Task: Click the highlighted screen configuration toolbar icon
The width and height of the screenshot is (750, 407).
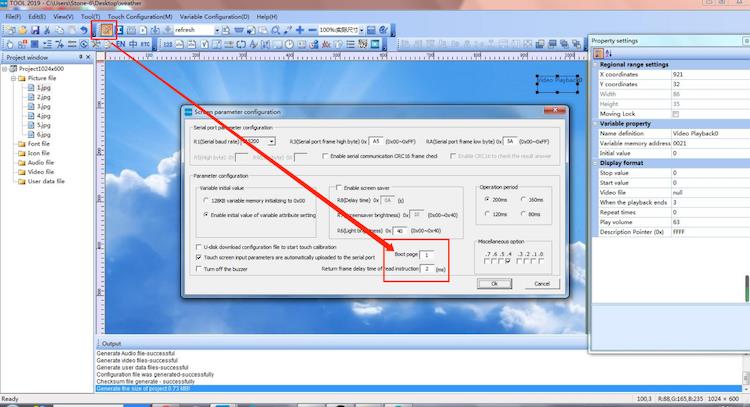Action: [x=106, y=30]
